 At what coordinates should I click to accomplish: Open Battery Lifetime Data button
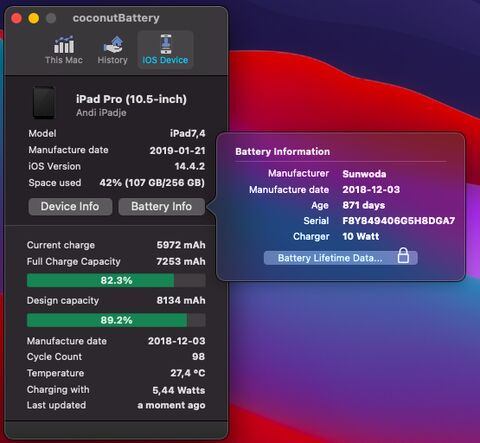pyautogui.click(x=340, y=258)
